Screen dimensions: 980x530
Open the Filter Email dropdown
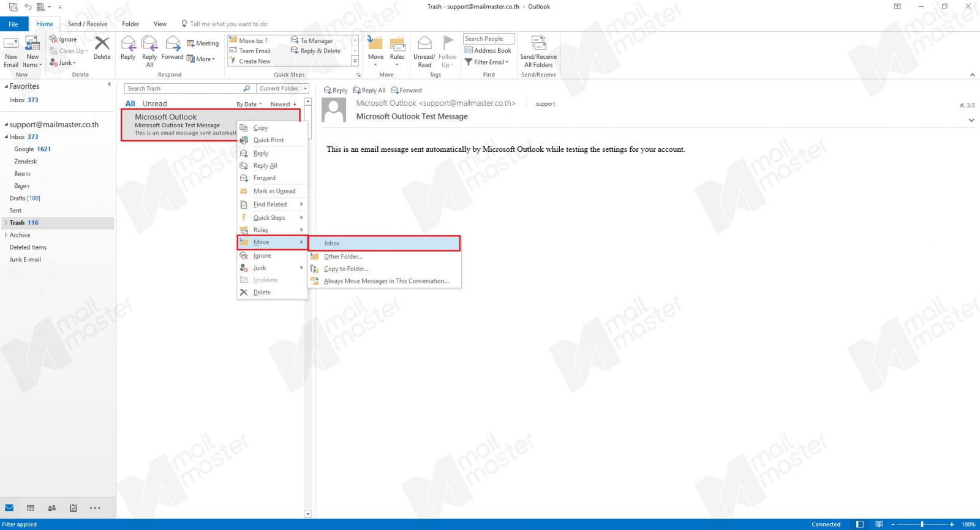click(487, 62)
